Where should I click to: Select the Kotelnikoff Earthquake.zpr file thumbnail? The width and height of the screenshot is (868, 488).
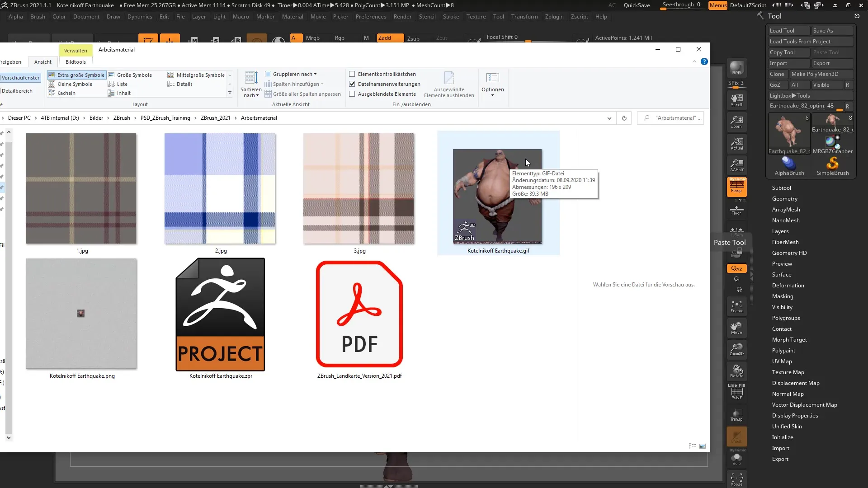220,314
